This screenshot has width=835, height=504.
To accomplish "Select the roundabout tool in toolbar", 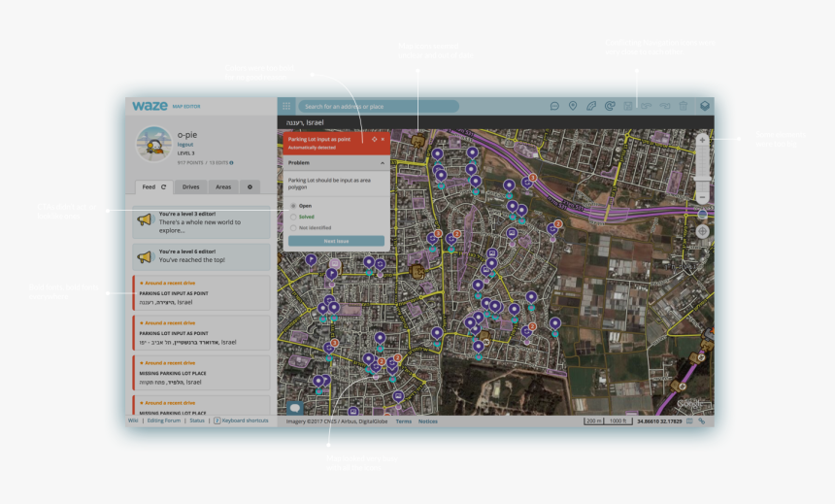I will coord(610,106).
